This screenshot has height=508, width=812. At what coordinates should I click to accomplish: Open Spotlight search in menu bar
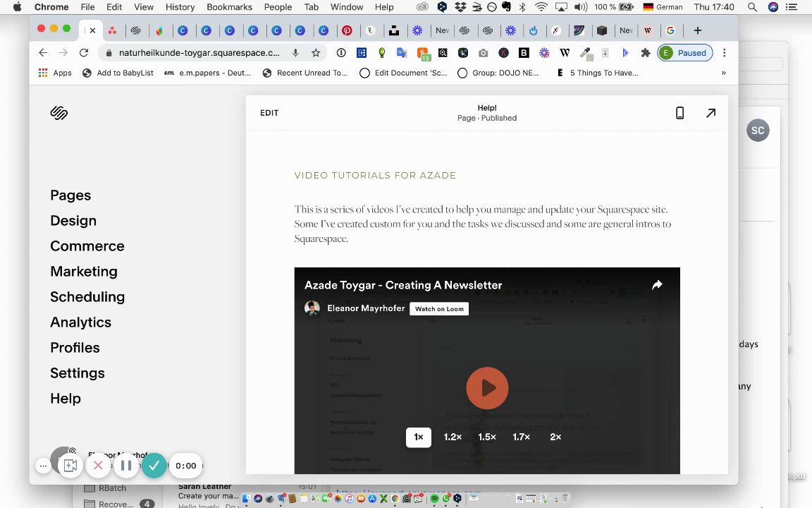click(752, 7)
